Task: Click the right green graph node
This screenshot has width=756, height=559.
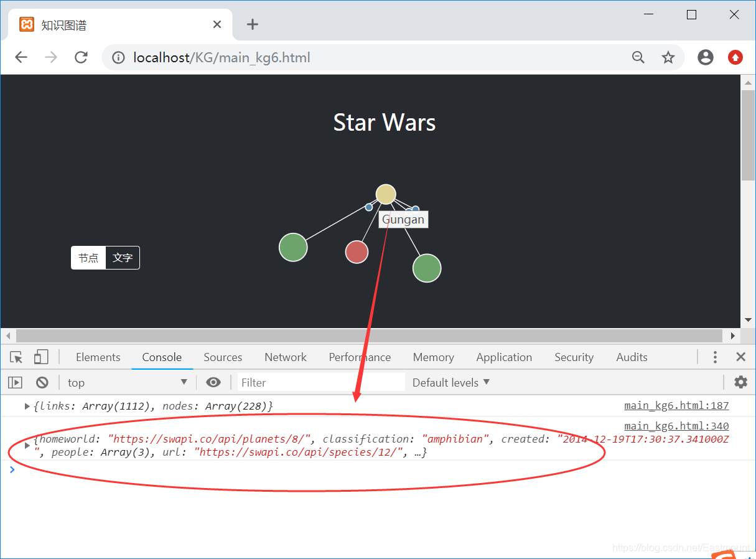Action: pyautogui.click(x=427, y=268)
